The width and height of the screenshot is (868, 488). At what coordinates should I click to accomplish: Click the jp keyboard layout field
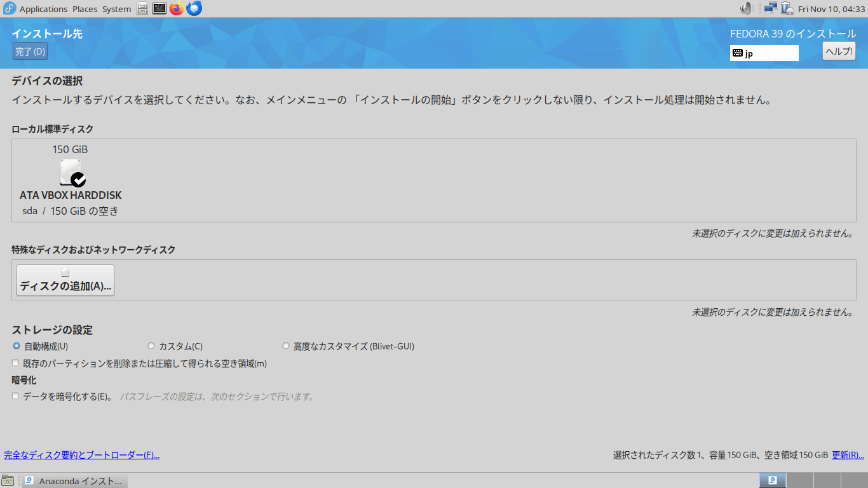764,53
